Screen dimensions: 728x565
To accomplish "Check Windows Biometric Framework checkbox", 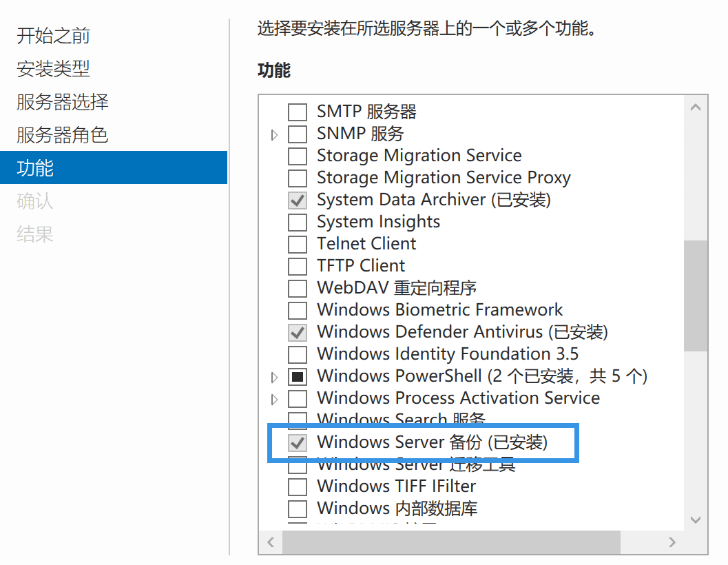I will 297,310.
